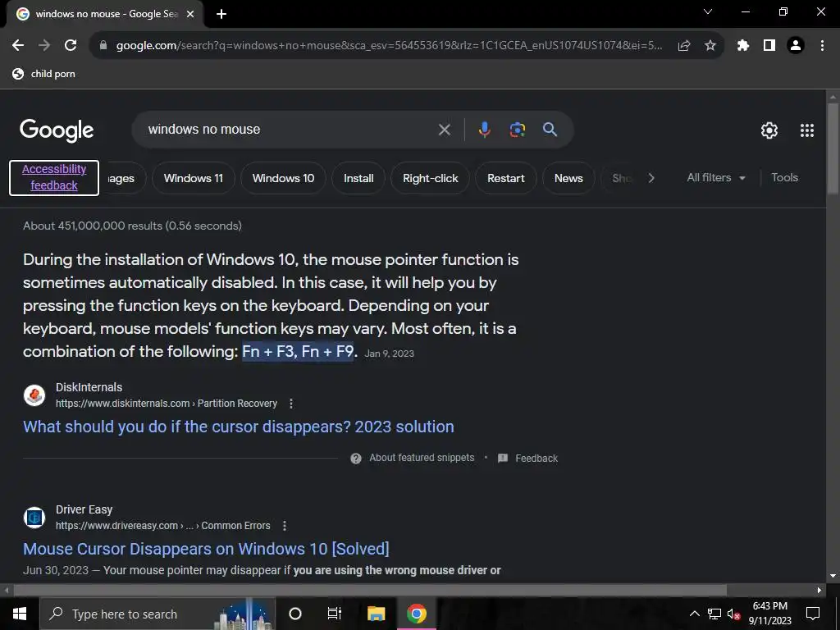Open the network status tray icon

(714, 614)
